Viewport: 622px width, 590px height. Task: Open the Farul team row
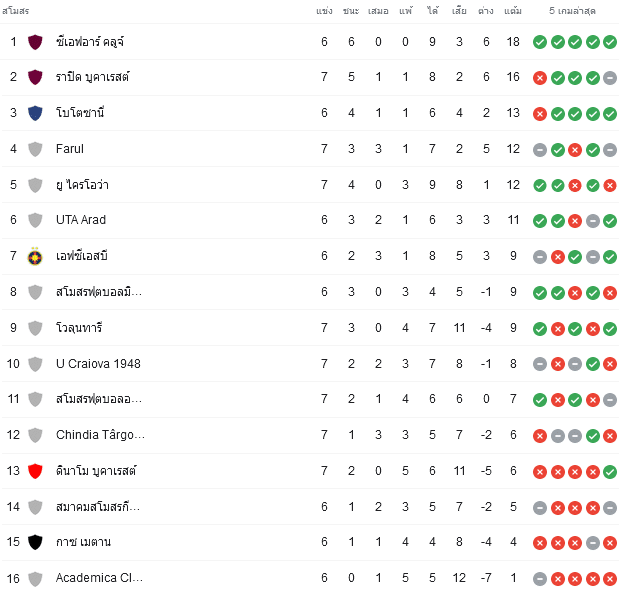pyautogui.click(x=311, y=149)
